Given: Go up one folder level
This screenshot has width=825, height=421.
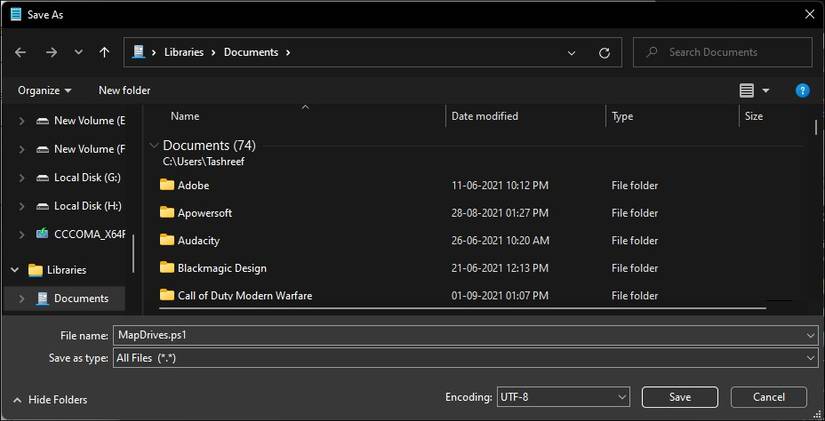Looking at the screenshot, I should [105, 53].
